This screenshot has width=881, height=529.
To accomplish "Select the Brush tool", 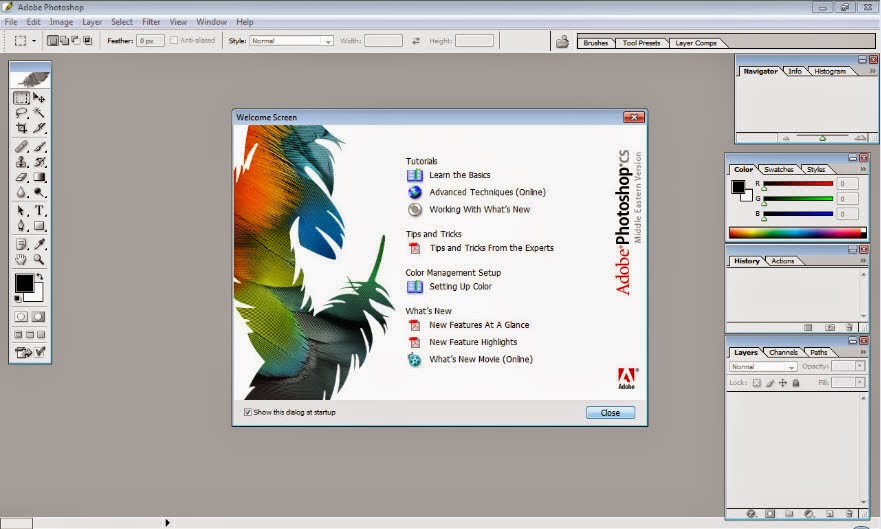I will coord(39,147).
